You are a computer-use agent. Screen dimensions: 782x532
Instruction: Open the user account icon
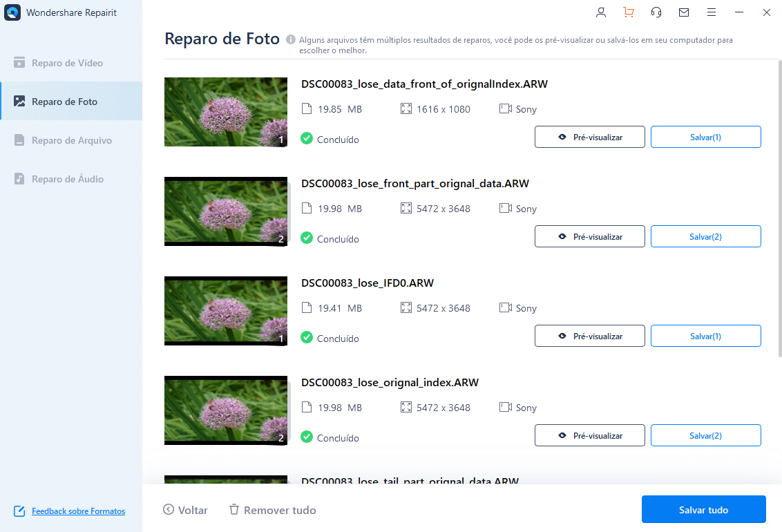pos(601,12)
